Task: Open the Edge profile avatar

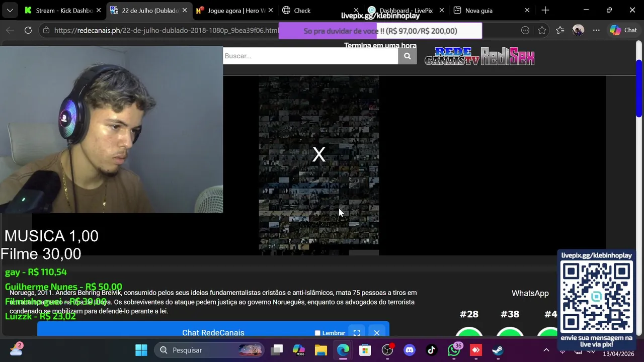Action: 578,30
